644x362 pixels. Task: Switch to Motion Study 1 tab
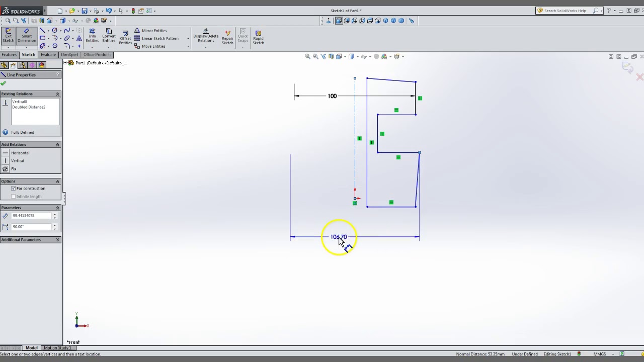tap(57, 348)
